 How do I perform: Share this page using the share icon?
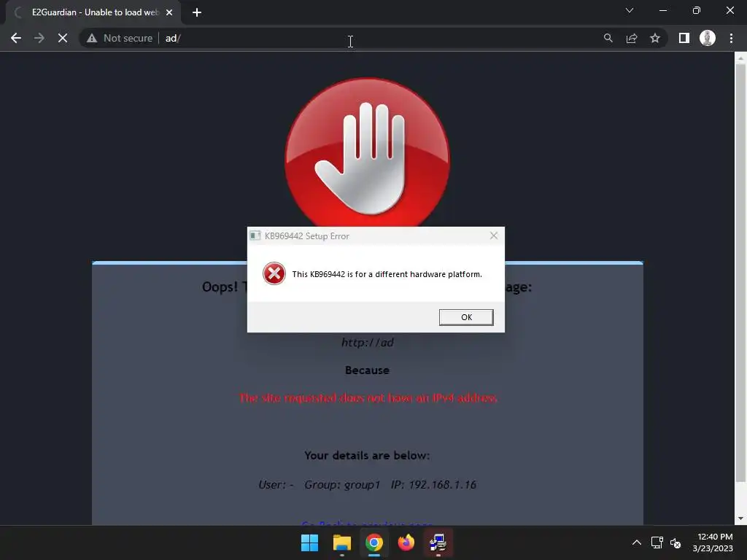point(632,38)
